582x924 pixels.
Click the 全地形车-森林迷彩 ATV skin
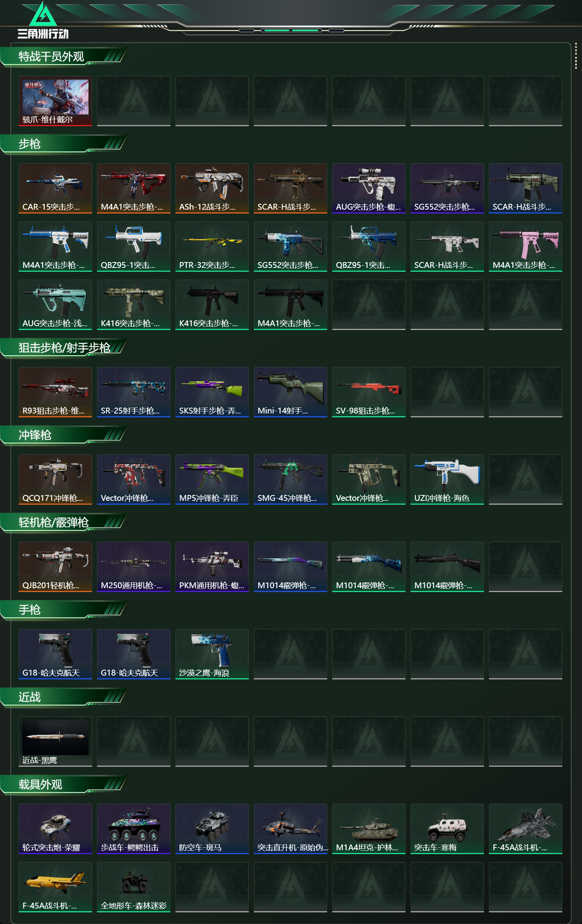click(x=133, y=887)
